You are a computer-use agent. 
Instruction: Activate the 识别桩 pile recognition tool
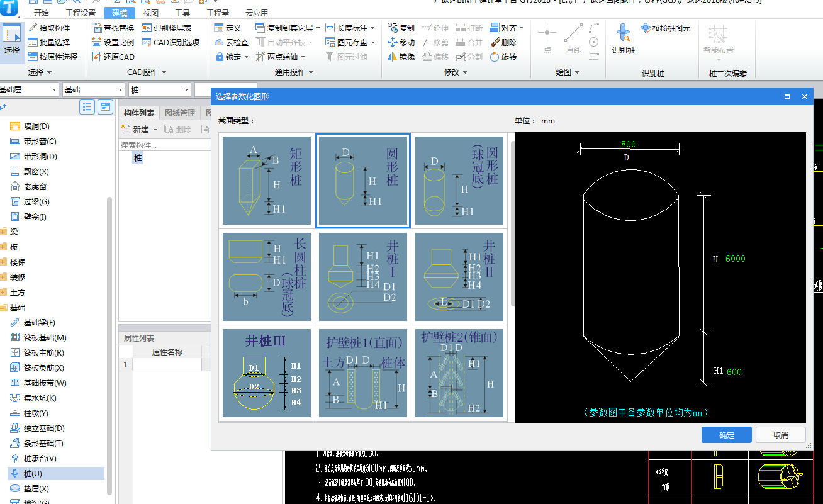[624, 39]
